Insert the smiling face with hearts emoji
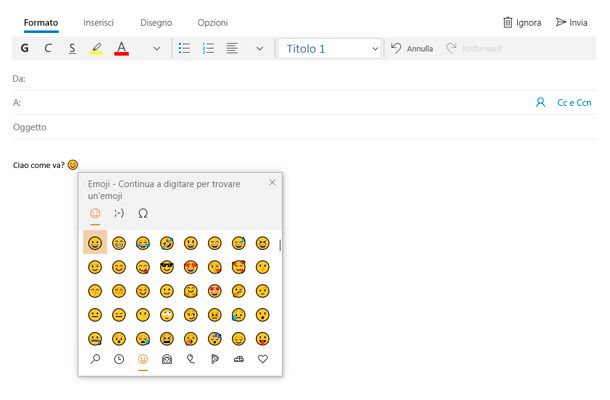This screenshot has width=610, height=400. click(238, 267)
